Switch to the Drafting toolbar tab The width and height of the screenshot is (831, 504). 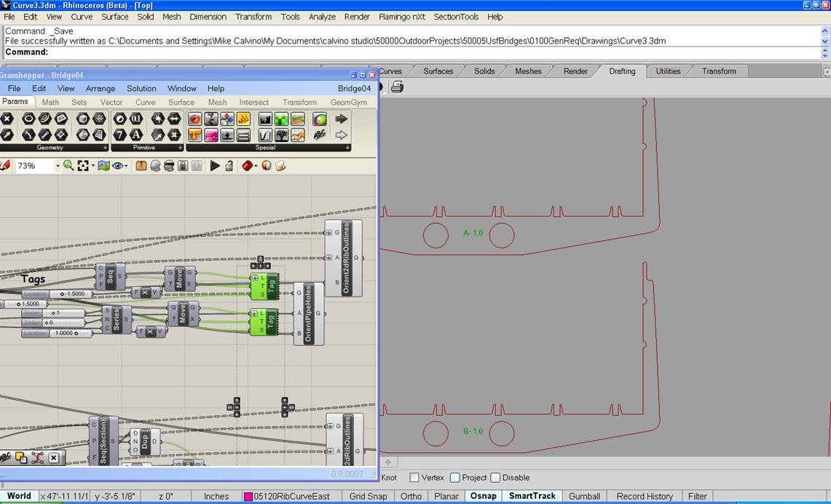pos(622,71)
